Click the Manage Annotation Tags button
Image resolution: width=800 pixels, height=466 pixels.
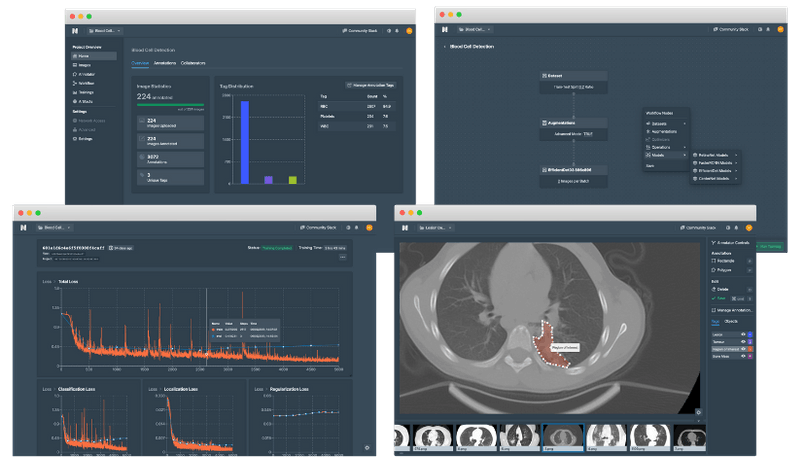point(370,85)
